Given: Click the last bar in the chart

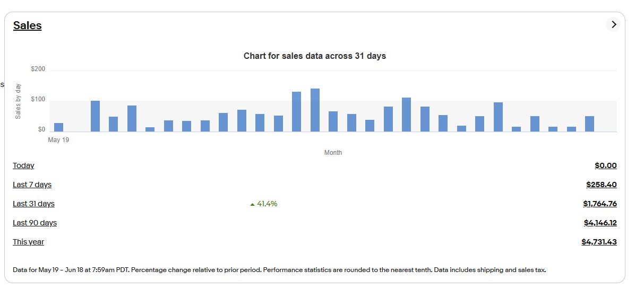Looking at the screenshot, I should tap(589, 124).
